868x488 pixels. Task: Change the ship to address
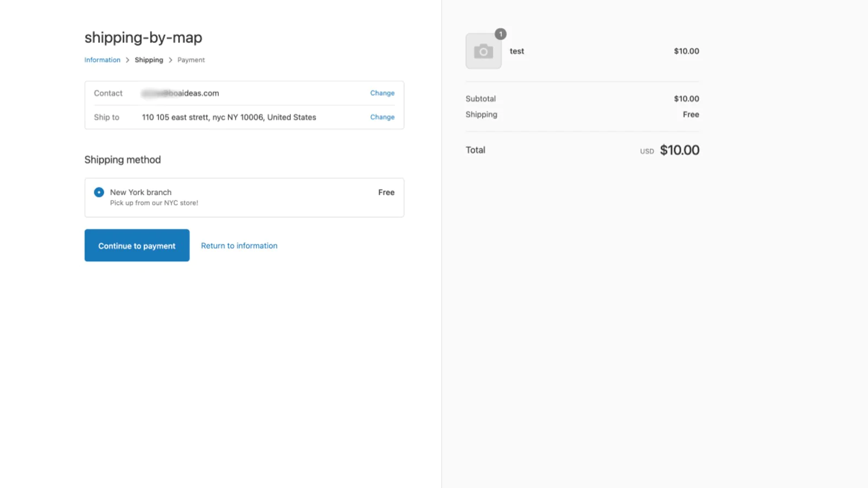pos(382,117)
